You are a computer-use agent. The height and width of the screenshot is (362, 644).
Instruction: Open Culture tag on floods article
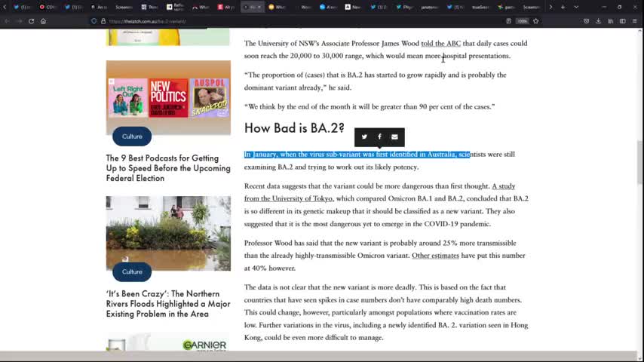click(x=132, y=271)
